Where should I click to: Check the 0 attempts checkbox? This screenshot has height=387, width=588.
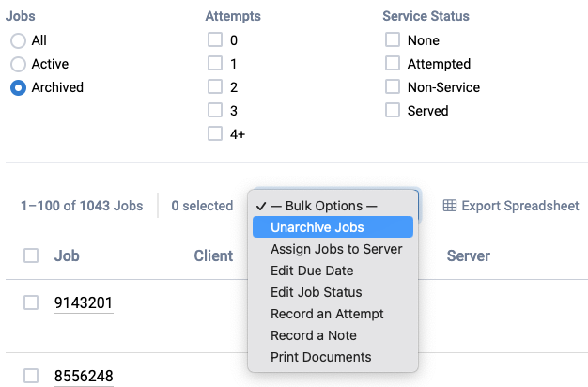[x=215, y=40]
